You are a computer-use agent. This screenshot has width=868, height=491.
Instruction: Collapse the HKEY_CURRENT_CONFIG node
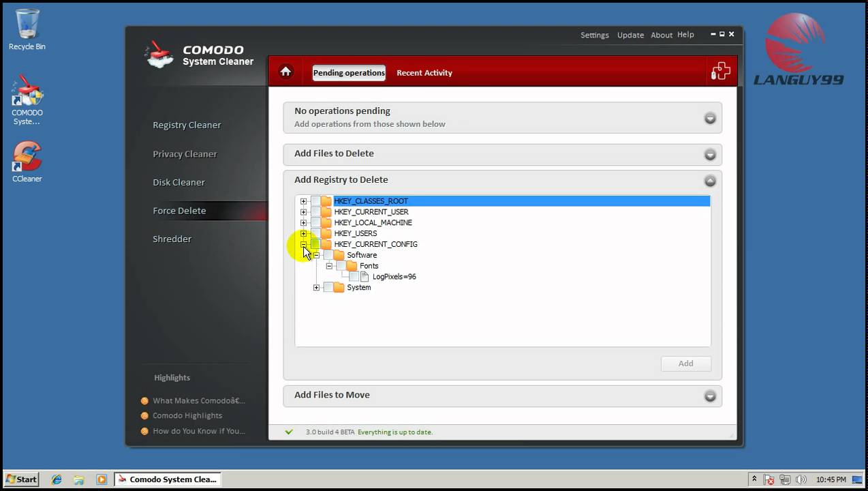303,244
